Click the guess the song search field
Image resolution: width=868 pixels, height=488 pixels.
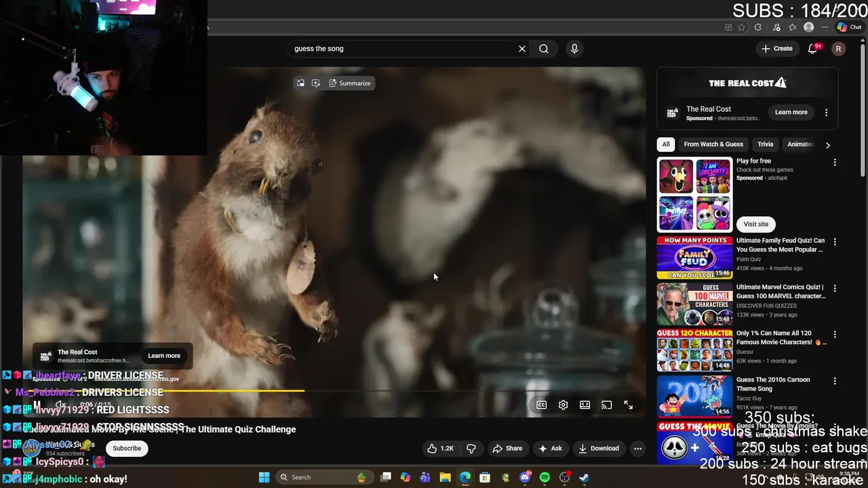point(403,49)
